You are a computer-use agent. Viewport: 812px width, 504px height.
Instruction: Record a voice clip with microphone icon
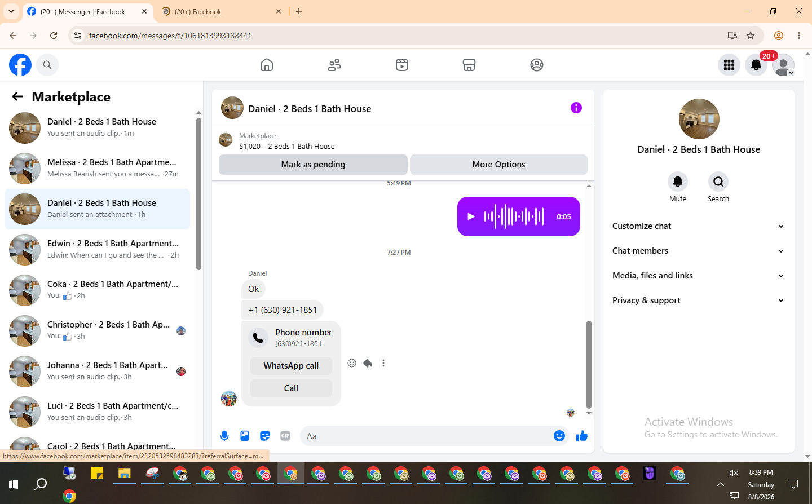(x=224, y=436)
